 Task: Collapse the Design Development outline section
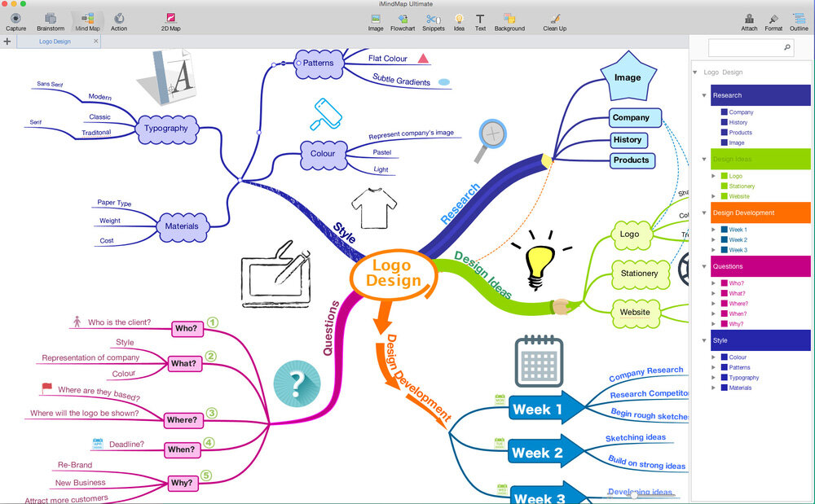(x=704, y=213)
